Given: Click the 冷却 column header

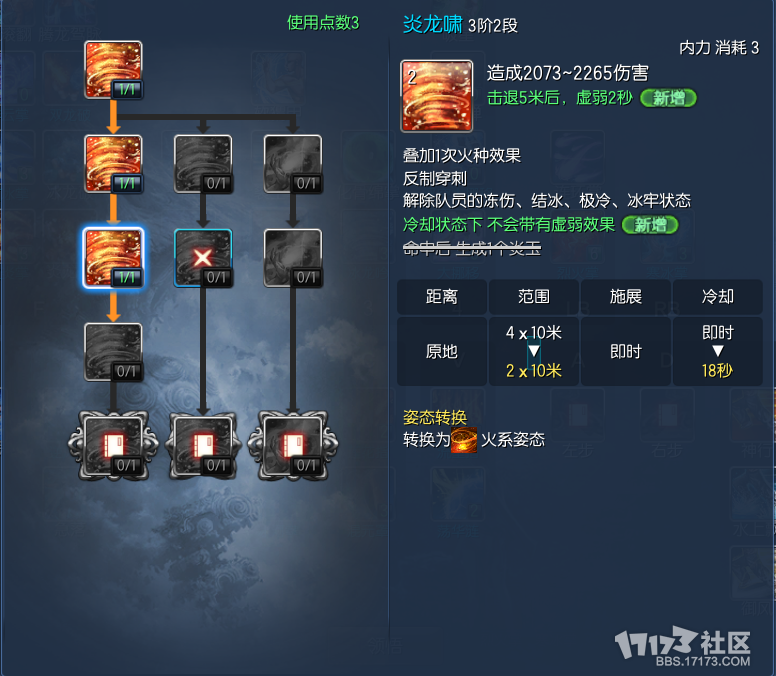Looking at the screenshot, I should [x=718, y=297].
